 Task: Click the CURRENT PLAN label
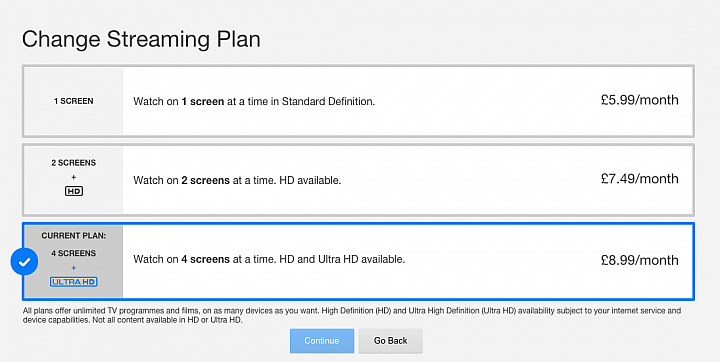(73, 236)
